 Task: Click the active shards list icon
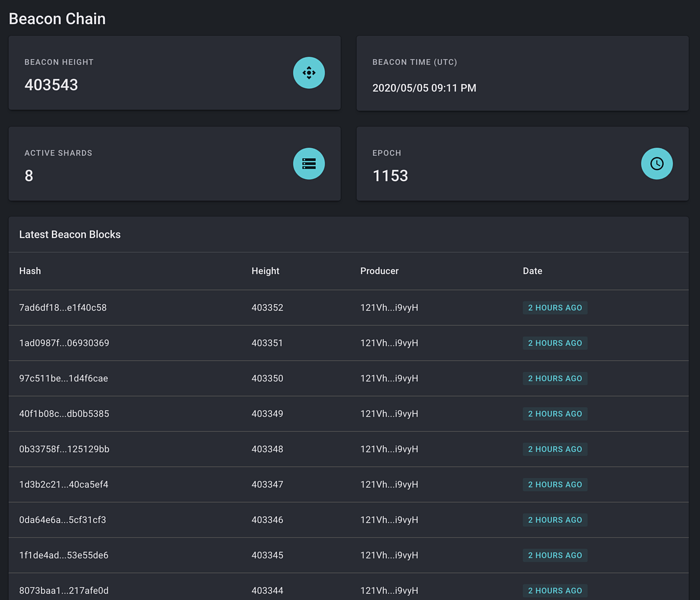click(309, 164)
